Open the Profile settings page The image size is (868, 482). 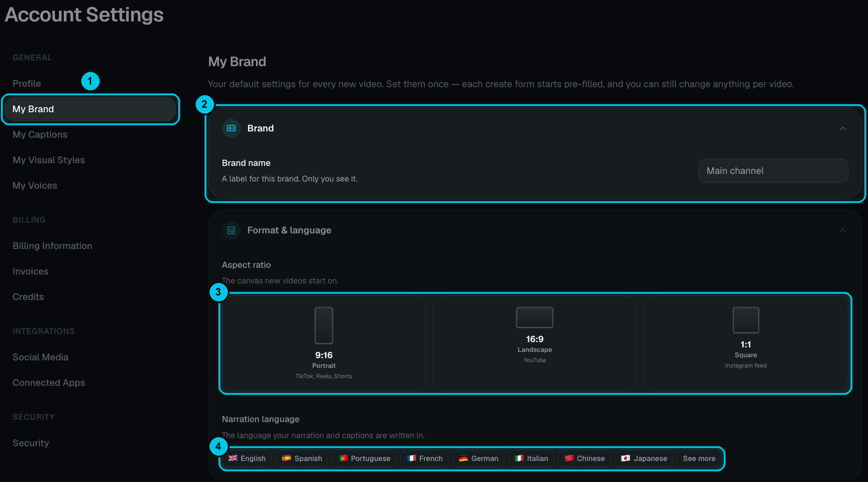click(x=27, y=84)
